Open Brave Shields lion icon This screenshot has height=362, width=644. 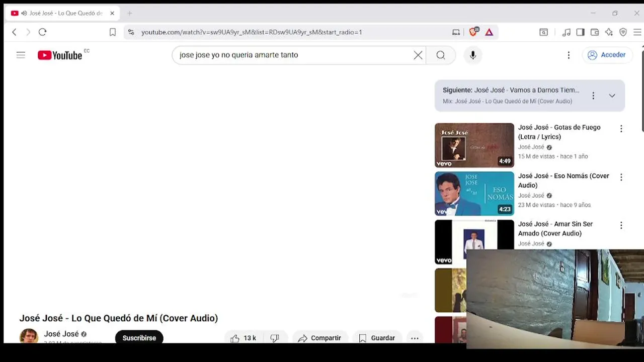coord(473,32)
